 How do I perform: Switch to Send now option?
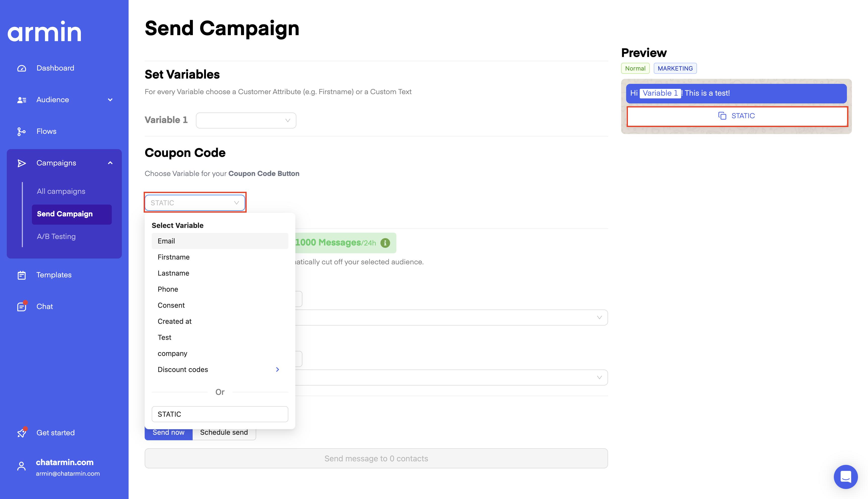[168, 432]
